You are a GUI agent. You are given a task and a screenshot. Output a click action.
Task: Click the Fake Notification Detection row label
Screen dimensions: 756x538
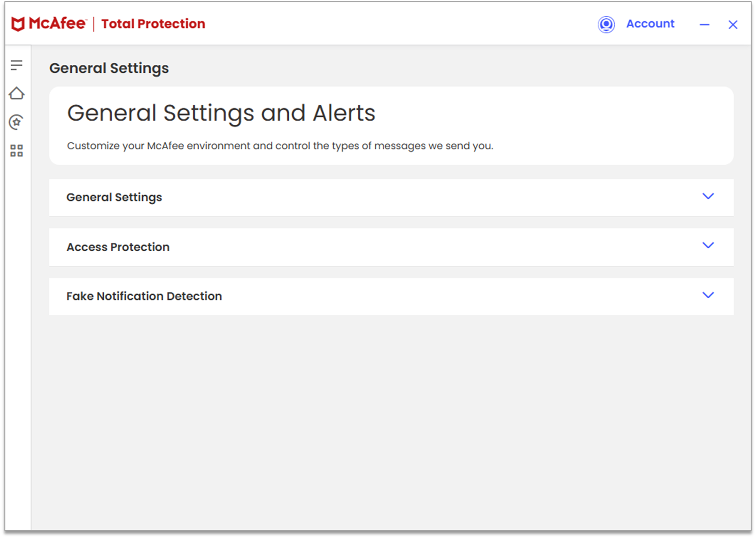(144, 296)
